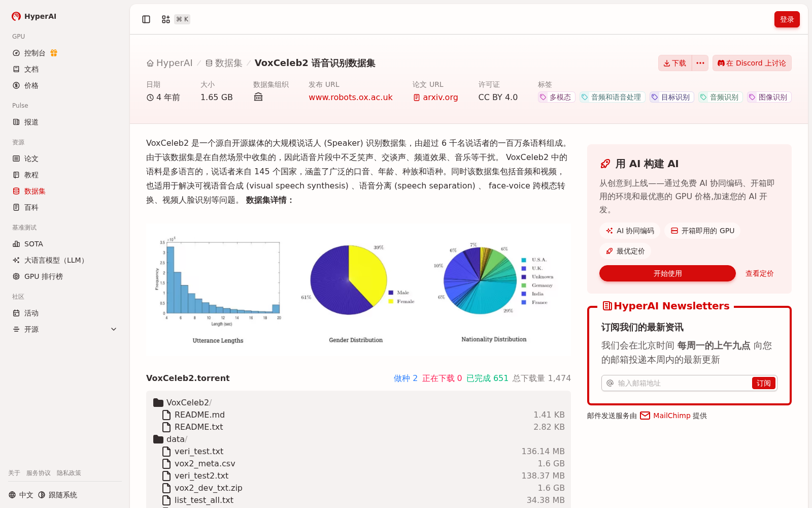Click 在 Discord 上讨论 button

(752, 63)
